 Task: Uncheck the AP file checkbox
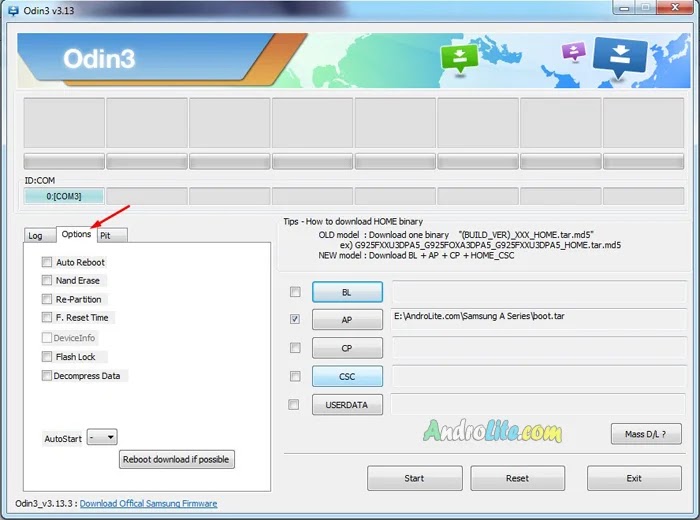[x=295, y=319]
